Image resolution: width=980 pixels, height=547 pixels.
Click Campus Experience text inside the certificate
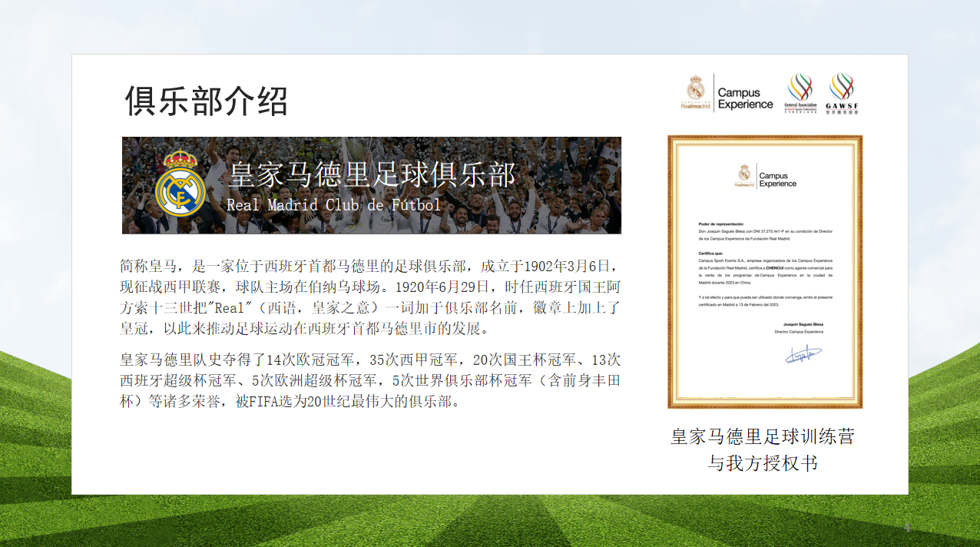coord(777,180)
